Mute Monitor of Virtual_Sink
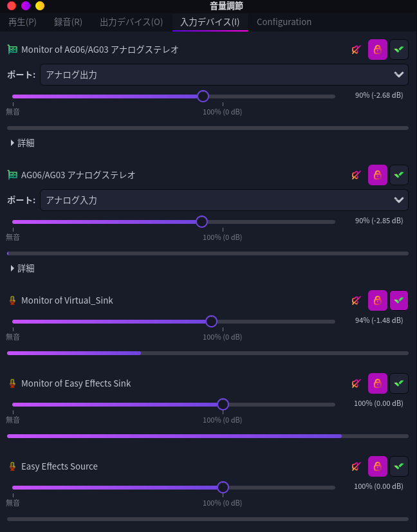 pos(356,300)
